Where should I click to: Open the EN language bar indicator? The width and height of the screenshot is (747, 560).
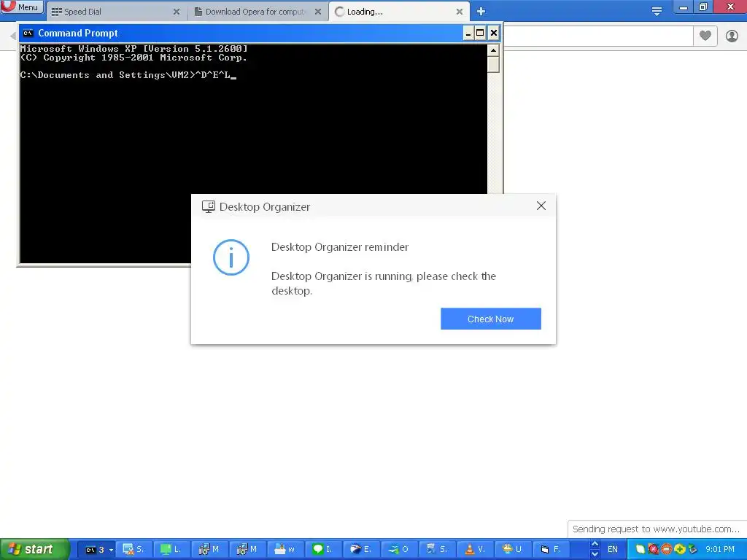(x=613, y=550)
